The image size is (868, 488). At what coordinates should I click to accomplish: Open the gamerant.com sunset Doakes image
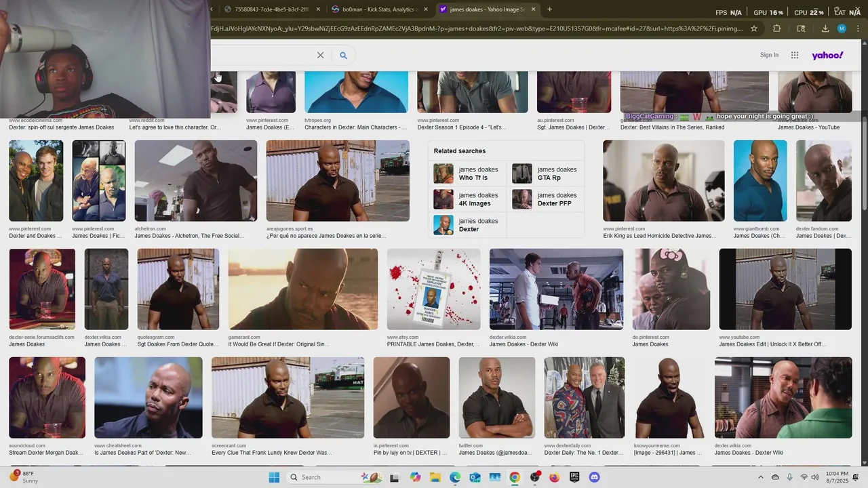[303, 289]
